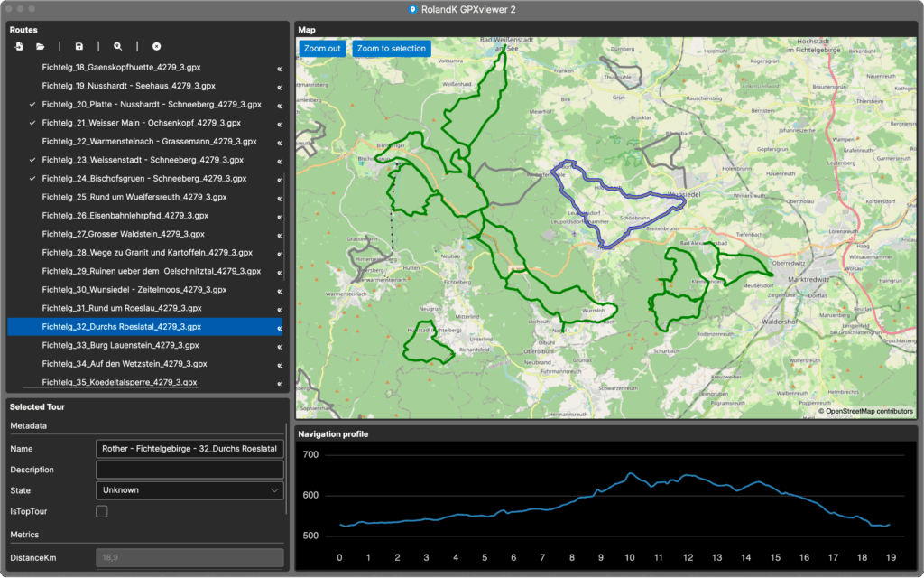This screenshot has height=578, width=924.
Task: Enable the IsTopTour checkbox
Action: coord(102,512)
